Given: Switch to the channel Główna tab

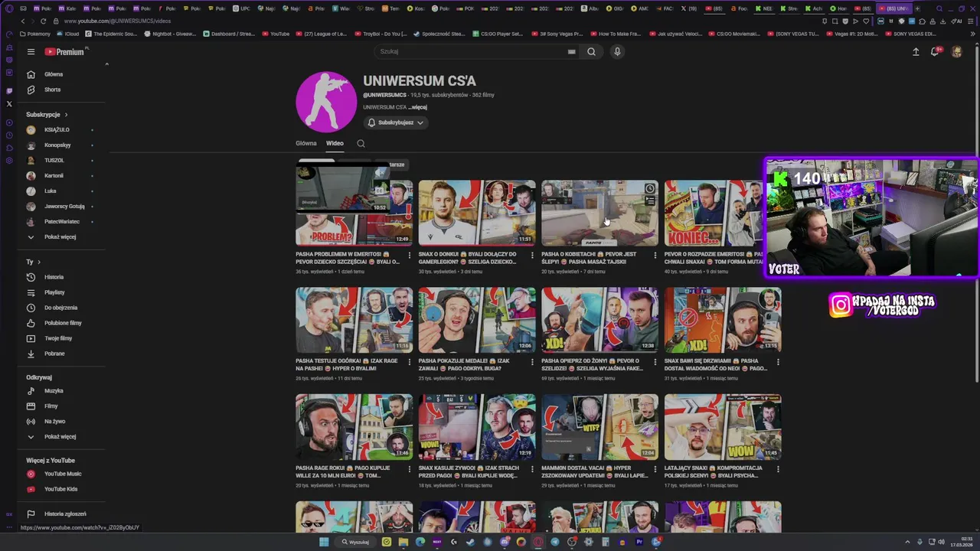Looking at the screenshot, I should tap(306, 143).
